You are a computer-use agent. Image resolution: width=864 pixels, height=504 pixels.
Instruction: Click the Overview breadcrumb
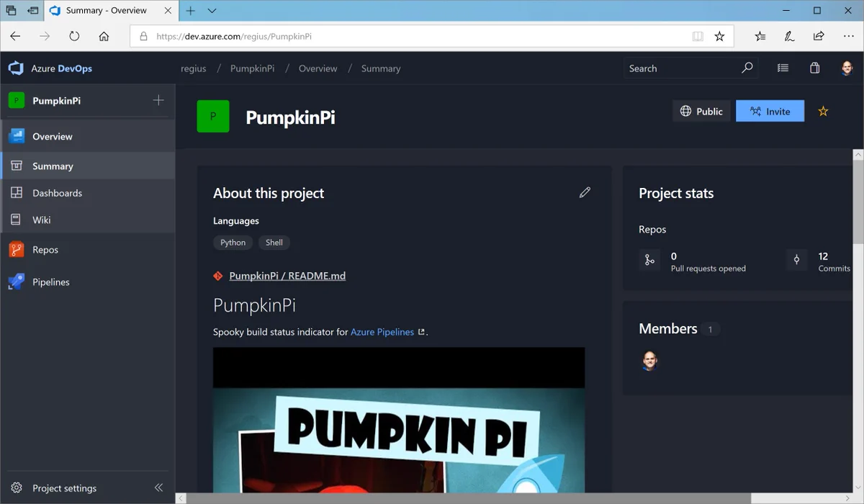(x=318, y=68)
